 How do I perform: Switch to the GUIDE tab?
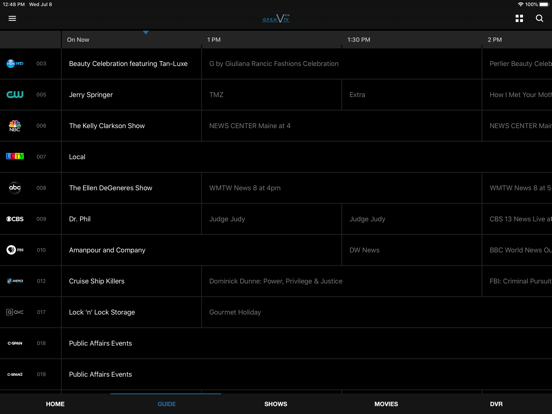click(x=166, y=404)
